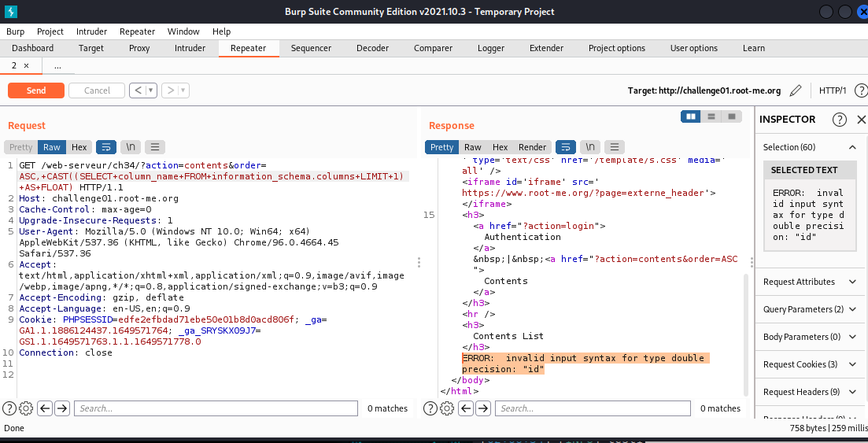868x443 pixels.
Task: Select top-bottom stacked layout icon
Action: tap(711, 116)
